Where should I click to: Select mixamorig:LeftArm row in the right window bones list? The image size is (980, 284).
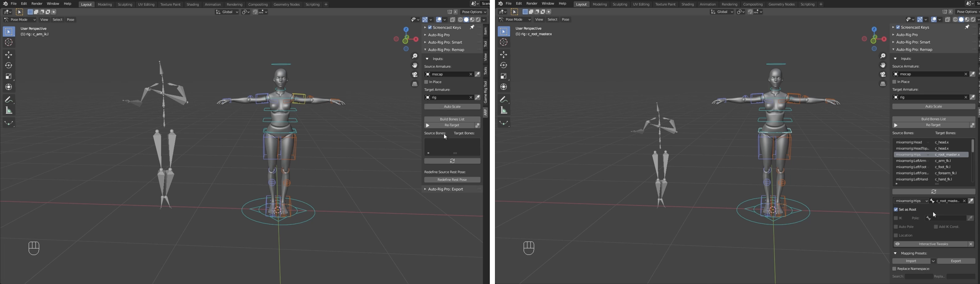click(x=931, y=161)
